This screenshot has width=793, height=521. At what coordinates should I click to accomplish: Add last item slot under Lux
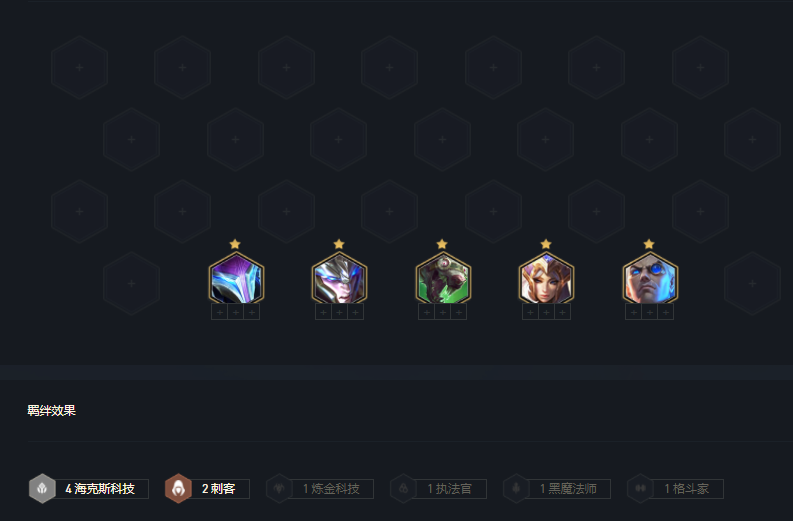tap(562, 312)
